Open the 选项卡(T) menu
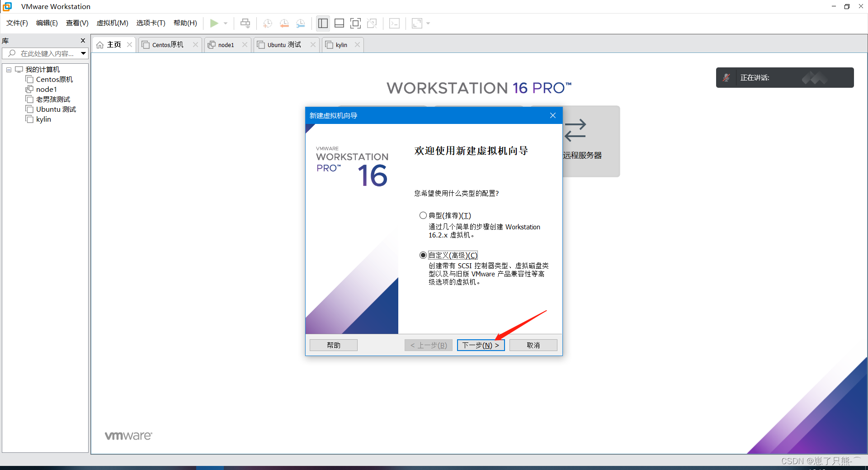 click(x=151, y=23)
